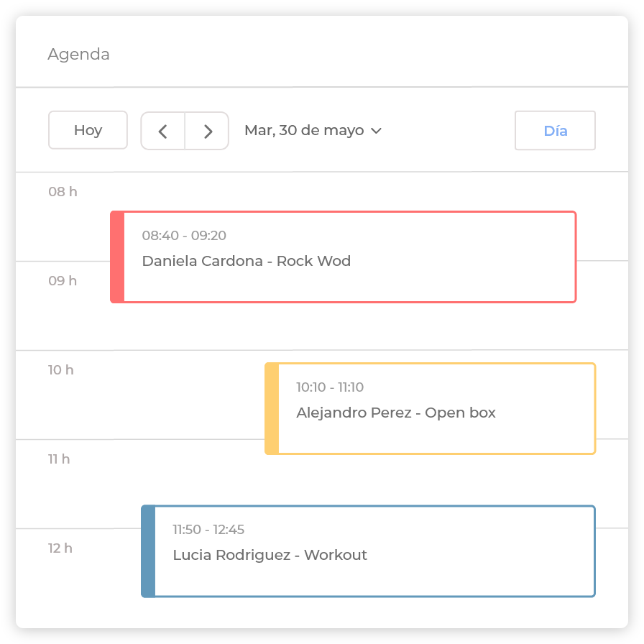Open the Día view selector

point(555,131)
